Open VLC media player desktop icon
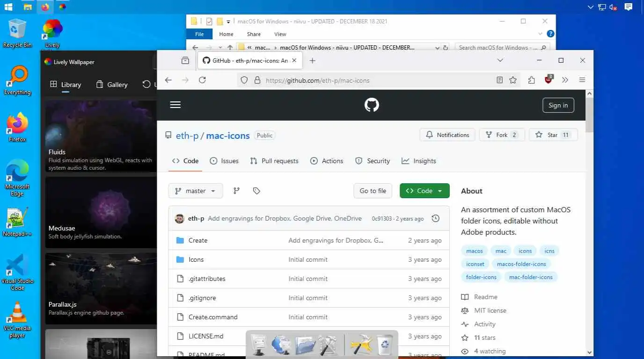644x359 pixels. tap(17, 320)
